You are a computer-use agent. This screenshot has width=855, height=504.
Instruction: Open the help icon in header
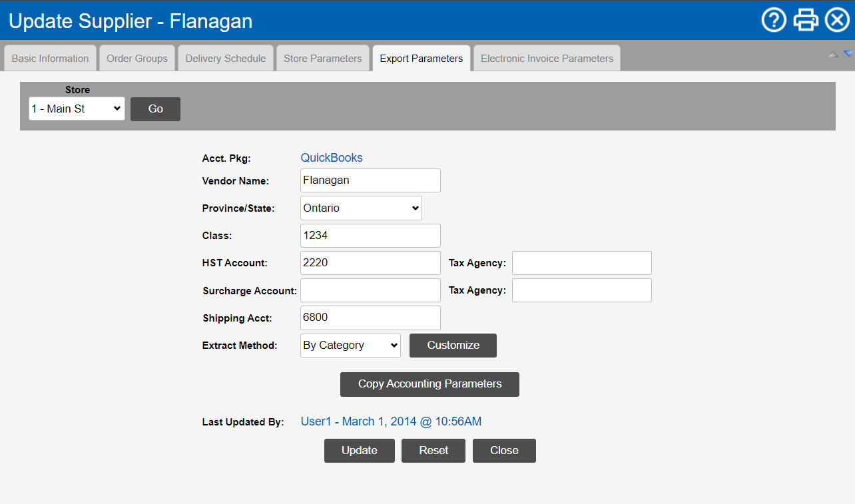(774, 20)
